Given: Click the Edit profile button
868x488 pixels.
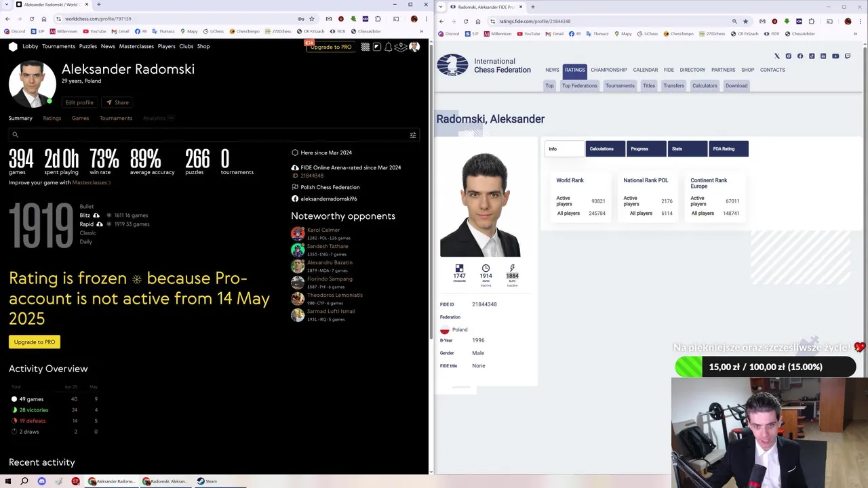Looking at the screenshot, I should point(79,102).
